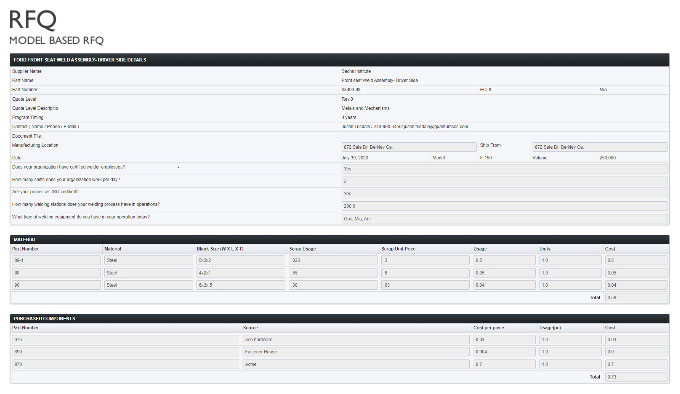
Task: Click the 'Blank Size' column header
Action: point(220,249)
